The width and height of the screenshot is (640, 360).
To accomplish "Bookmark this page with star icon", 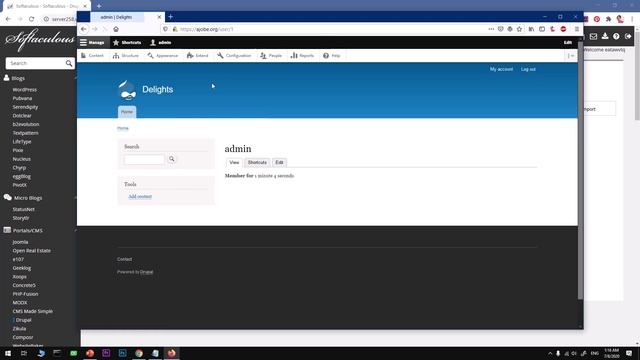I will [519, 29].
